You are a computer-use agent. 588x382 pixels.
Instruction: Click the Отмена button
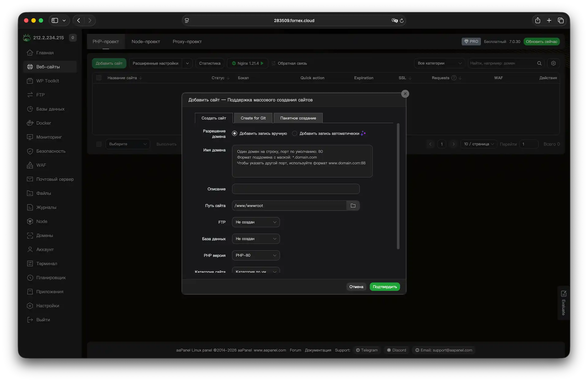356,287
